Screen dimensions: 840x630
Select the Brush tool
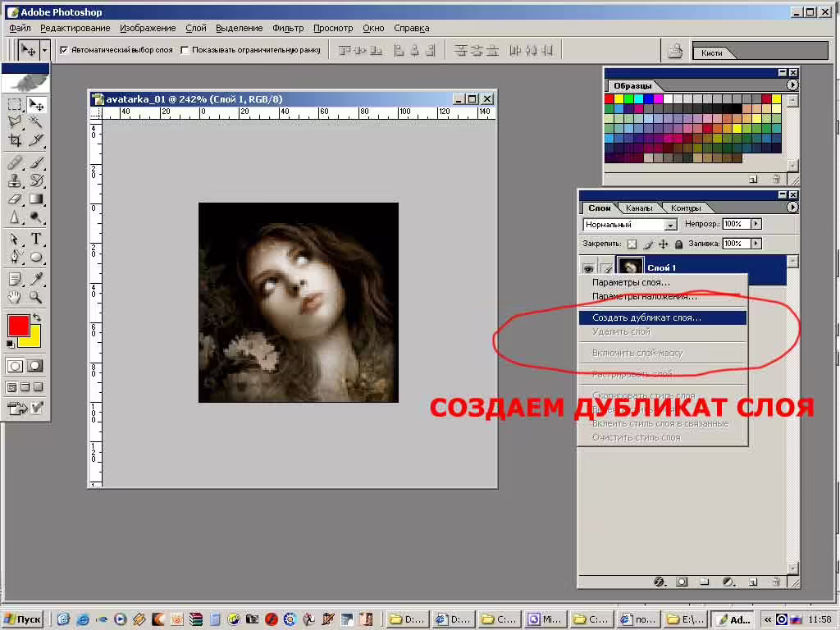36,162
